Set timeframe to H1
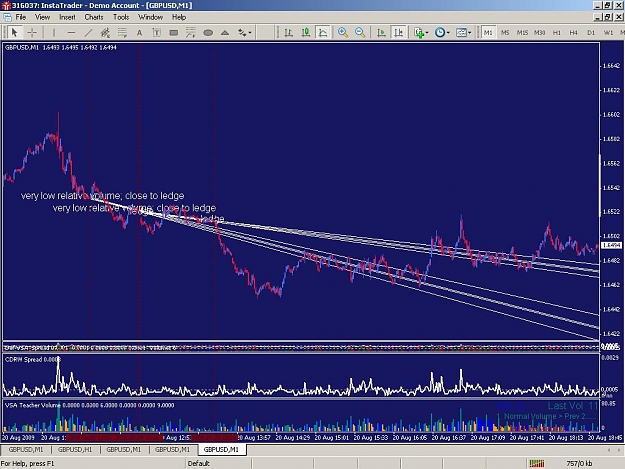The height and width of the screenshot is (469, 625). tap(556, 32)
